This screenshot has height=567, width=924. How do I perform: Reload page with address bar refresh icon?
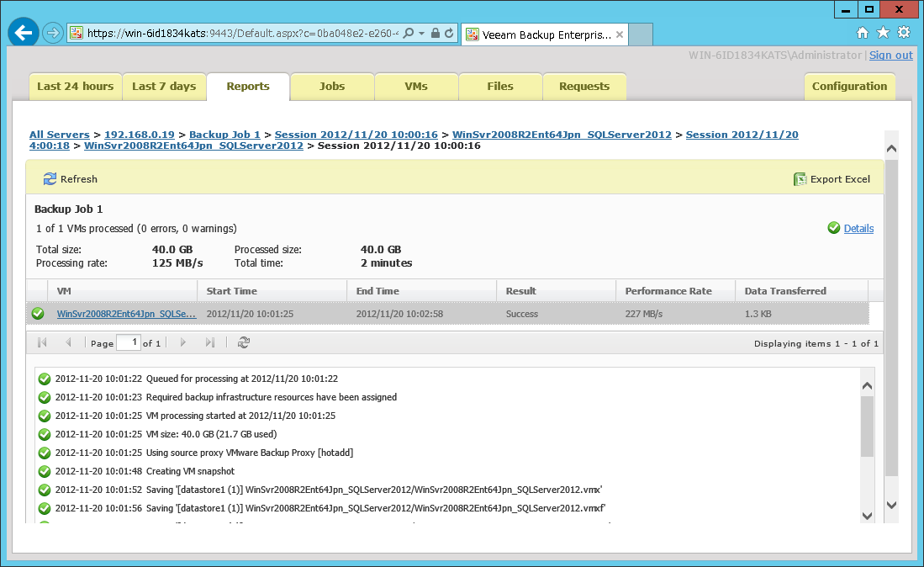point(449,34)
